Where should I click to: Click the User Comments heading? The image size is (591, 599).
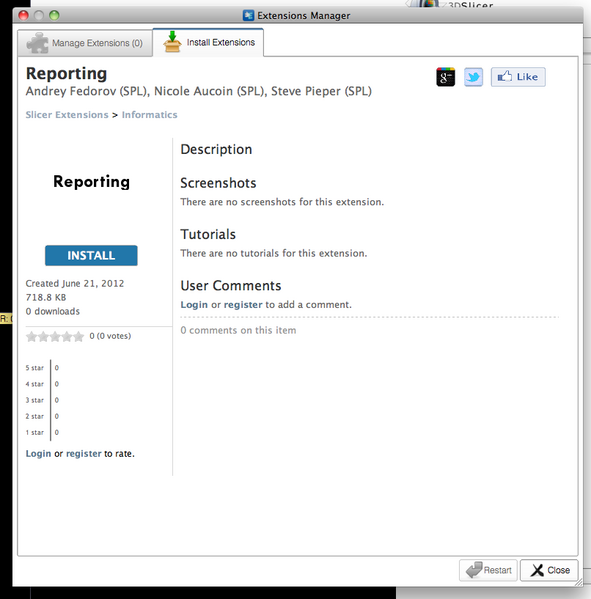(x=231, y=285)
